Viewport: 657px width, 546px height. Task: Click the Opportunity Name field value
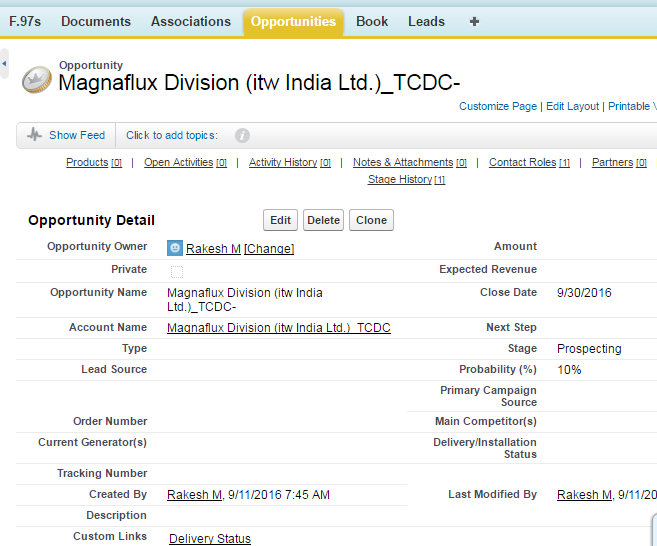click(x=245, y=300)
